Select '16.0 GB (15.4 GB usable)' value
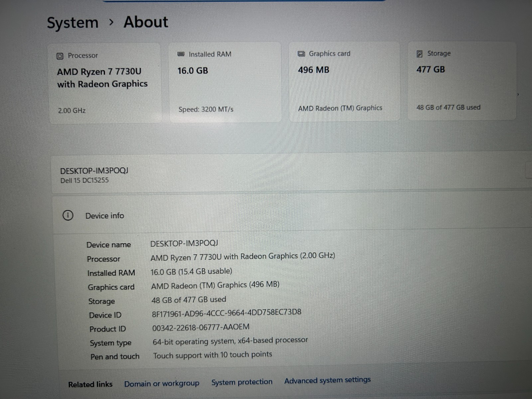 pos(191,272)
